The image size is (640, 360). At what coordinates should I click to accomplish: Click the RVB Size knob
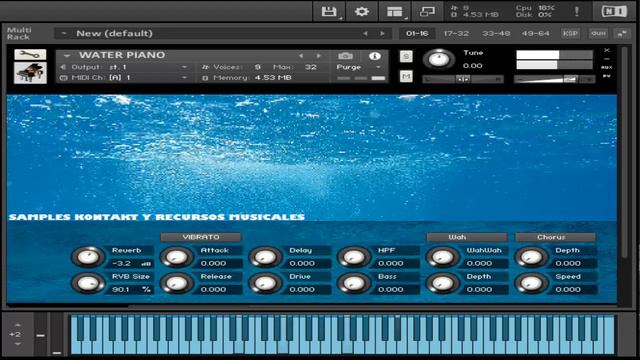pos(88,283)
